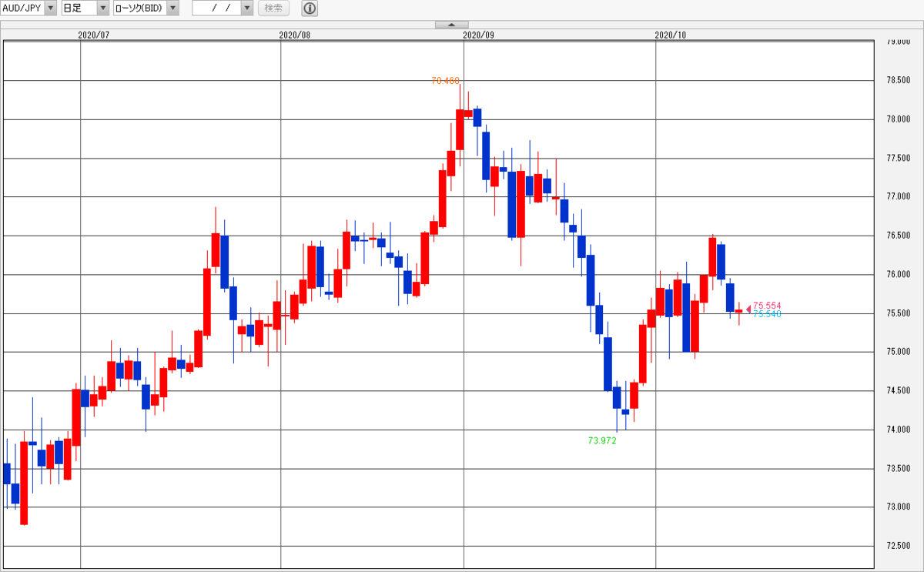The image size is (924, 572).
Task: Click the 76.000 price axis label
Action: 899,275
